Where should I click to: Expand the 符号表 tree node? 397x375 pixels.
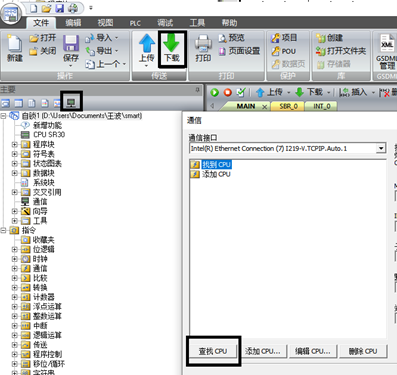(x=14, y=154)
